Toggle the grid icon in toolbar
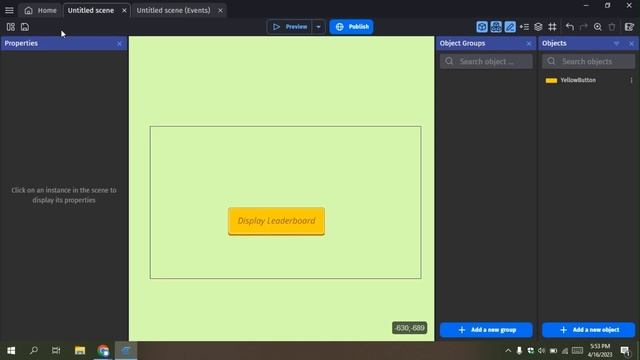 [552, 27]
